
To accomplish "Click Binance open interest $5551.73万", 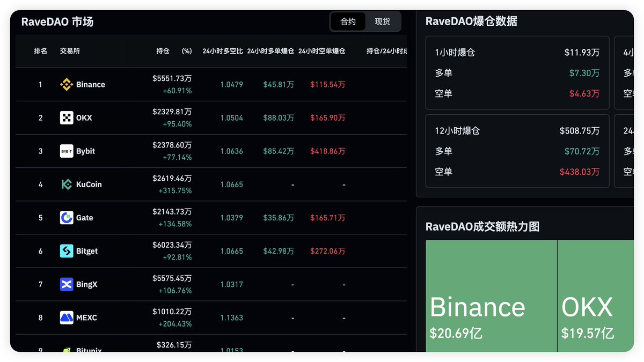I will 172,78.
